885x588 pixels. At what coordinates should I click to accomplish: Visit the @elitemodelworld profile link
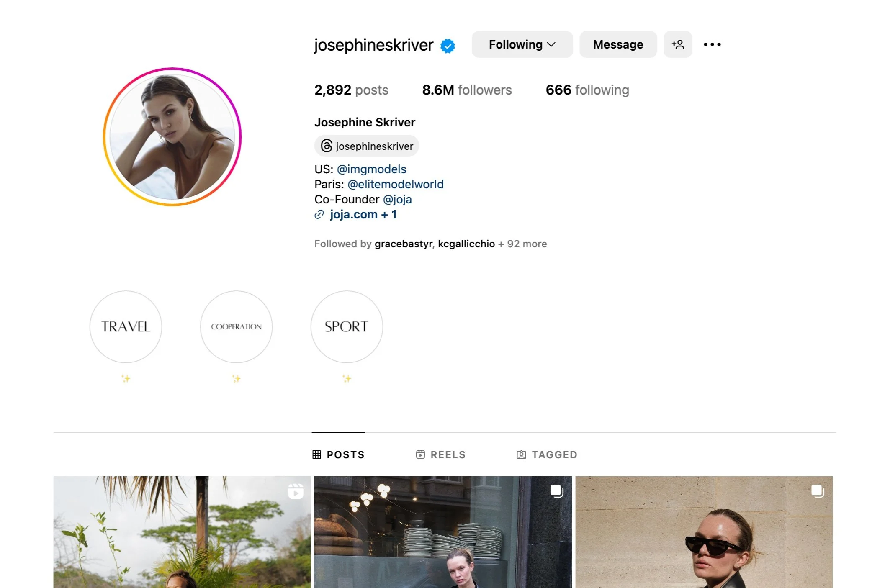[x=395, y=184]
